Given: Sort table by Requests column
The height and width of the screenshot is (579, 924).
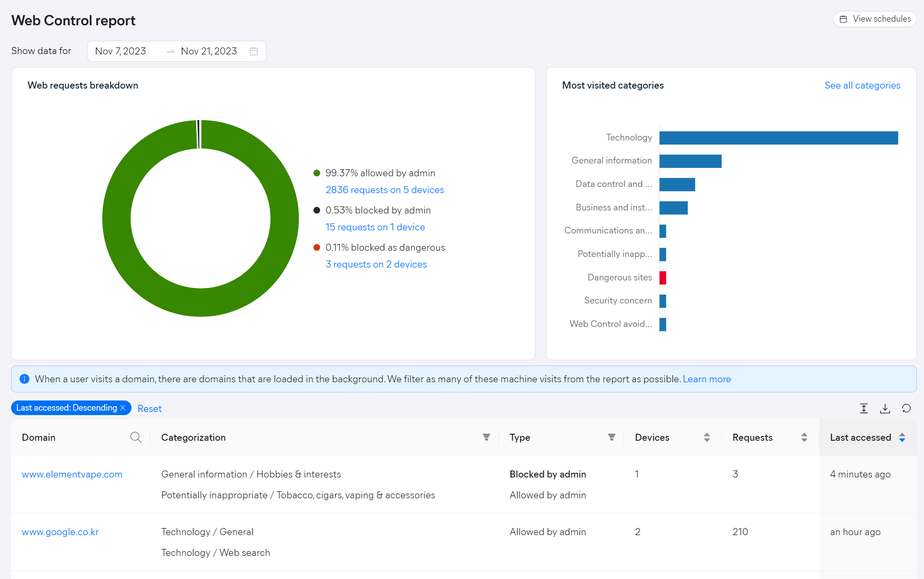Looking at the screenshot, I should click(x=804, y=438).
